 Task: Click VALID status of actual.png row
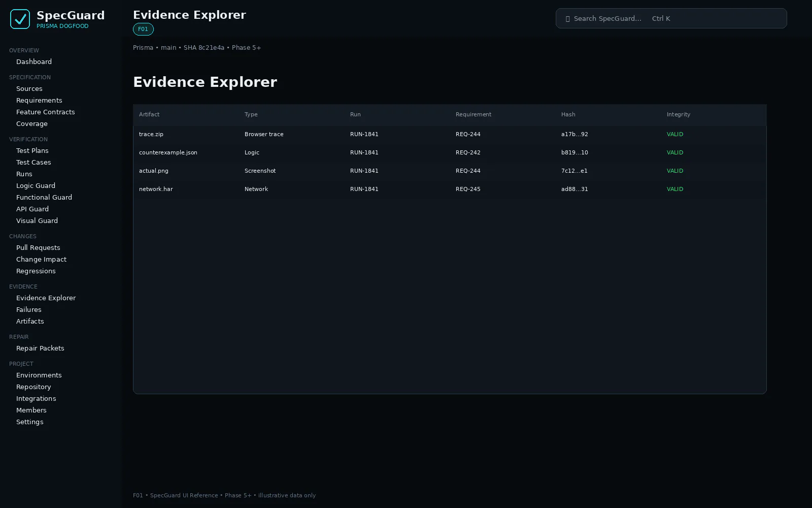[x=675, y=171]
